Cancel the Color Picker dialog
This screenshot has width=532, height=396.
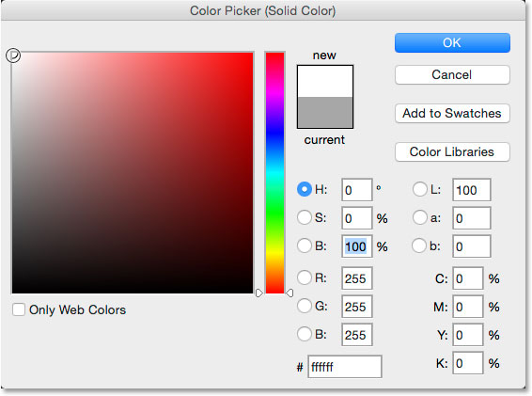tap(452, 74)
